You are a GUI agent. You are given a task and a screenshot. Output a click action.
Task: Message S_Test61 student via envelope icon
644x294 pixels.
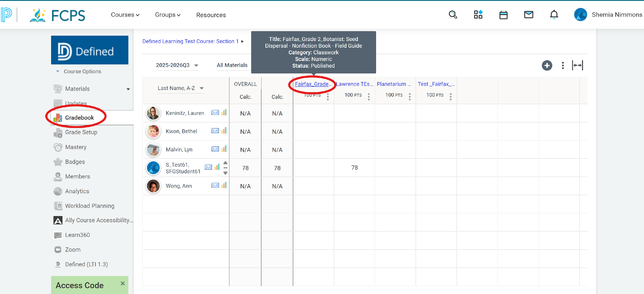pos(208,167)
